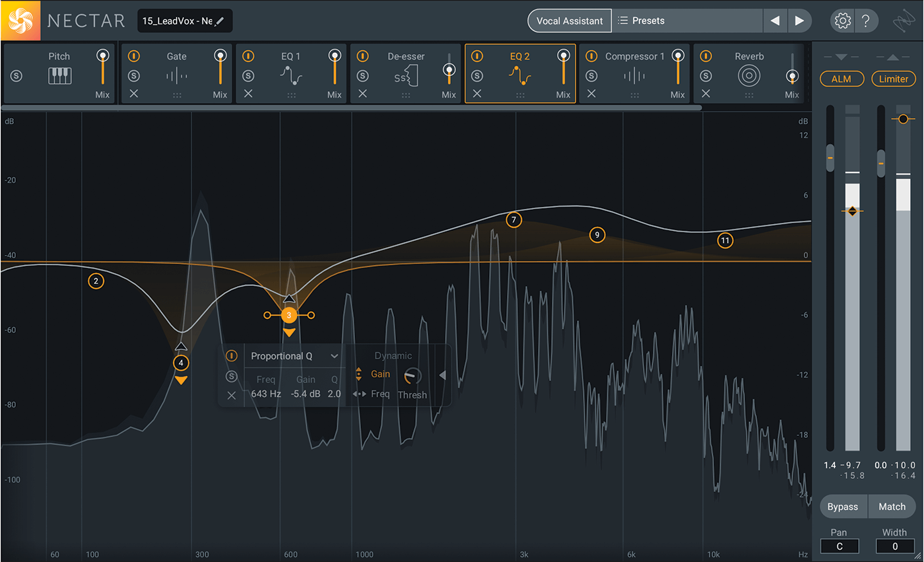Solo the selected EQ band

(232, 374)
